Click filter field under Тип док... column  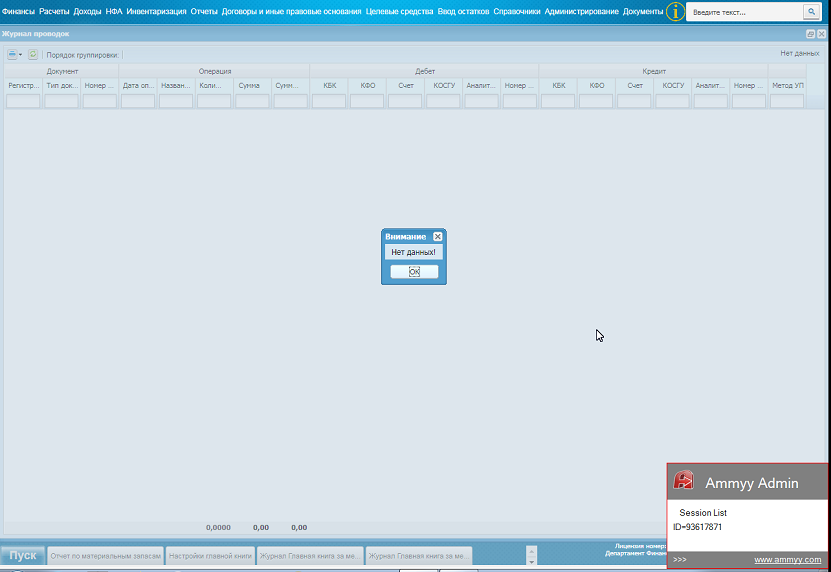click(x=61, y=101)
